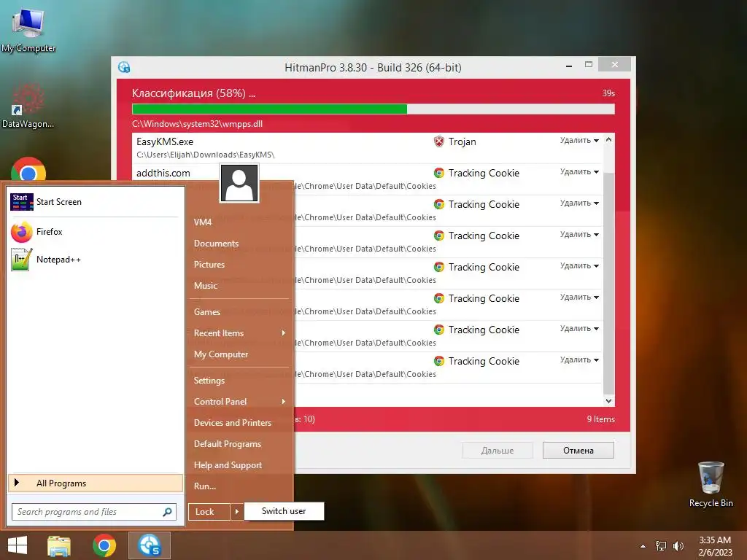The width and height of the screenshot is (747, 560).
Task: Open My Computer in the Start menu
Action: pyautogui.click(x=221, y=354)
